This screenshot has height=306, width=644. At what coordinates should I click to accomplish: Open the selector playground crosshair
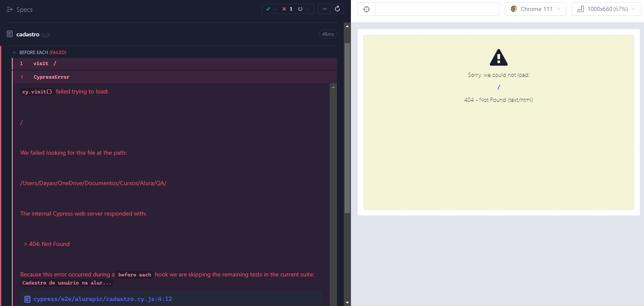367,9
